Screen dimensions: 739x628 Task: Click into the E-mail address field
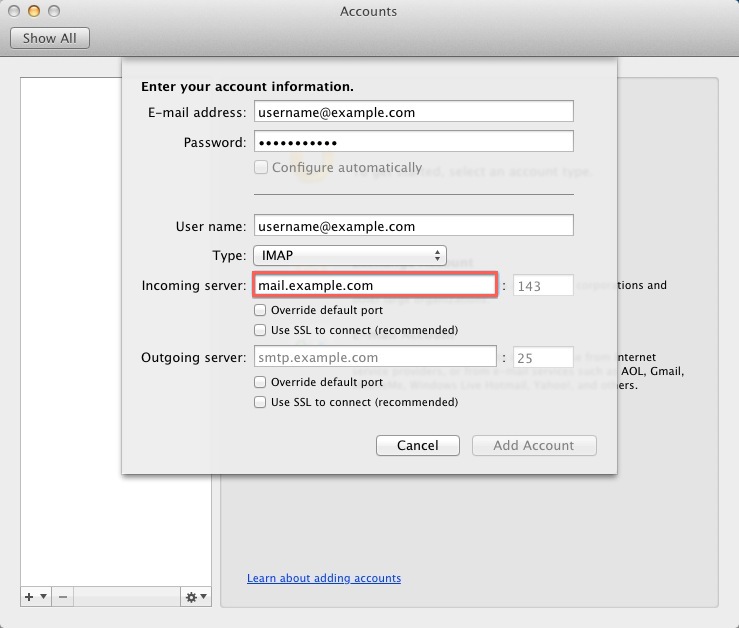point(413,112)
